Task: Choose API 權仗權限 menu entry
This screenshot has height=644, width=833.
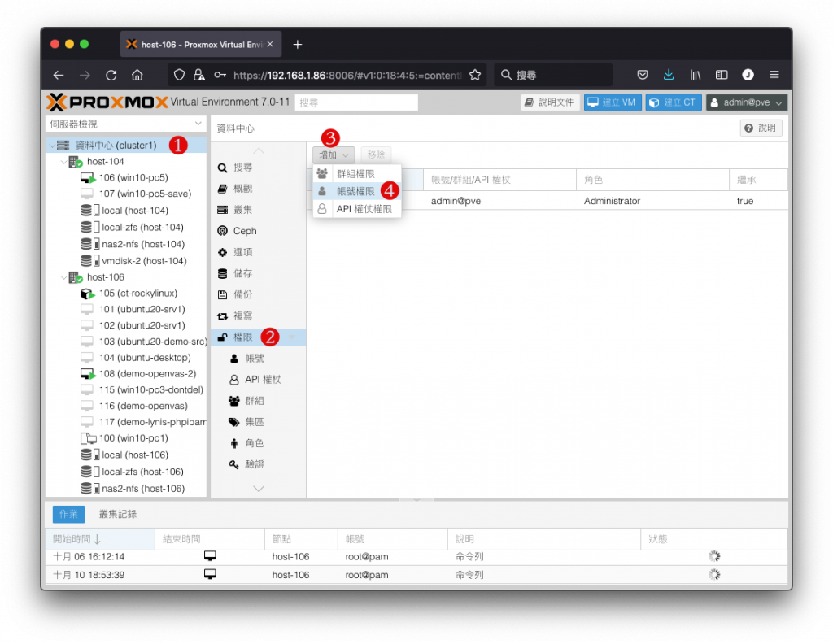Action: tap(356, 209)
